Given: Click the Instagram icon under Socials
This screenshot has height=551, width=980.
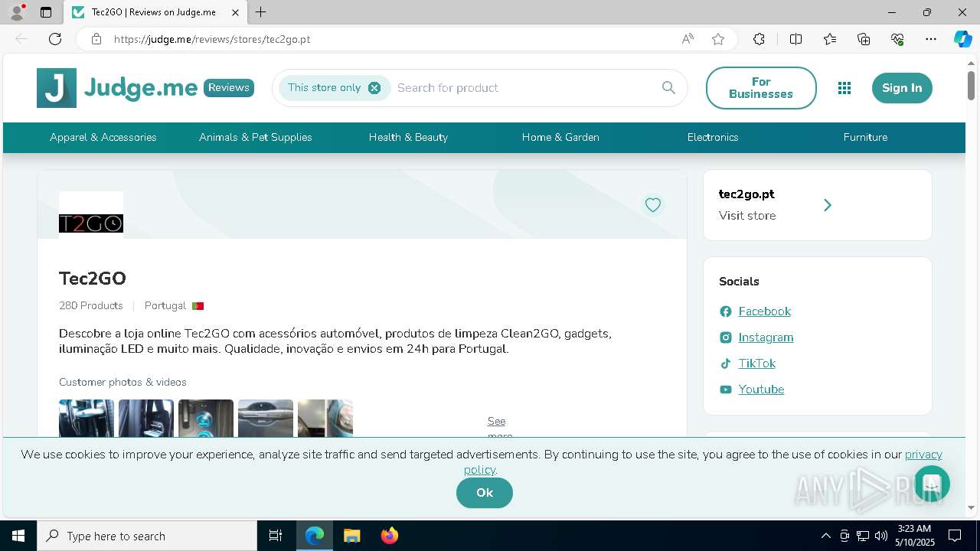Looking at the screenshot, I should 726,337.
